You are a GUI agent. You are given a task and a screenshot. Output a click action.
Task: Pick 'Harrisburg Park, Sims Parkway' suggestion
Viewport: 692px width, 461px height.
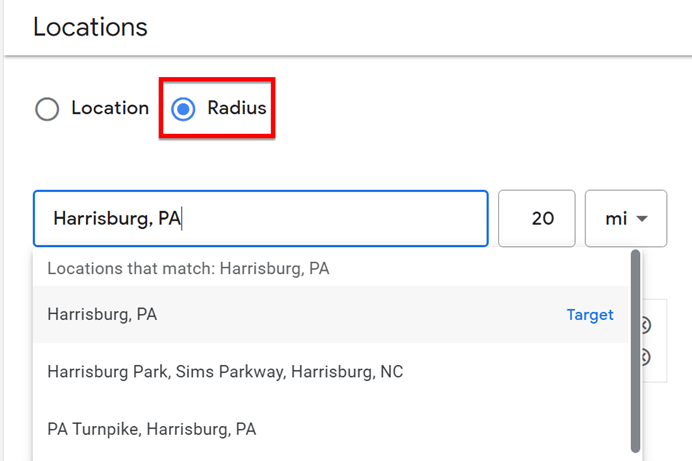pyautogui.click(x=225, y=372)
